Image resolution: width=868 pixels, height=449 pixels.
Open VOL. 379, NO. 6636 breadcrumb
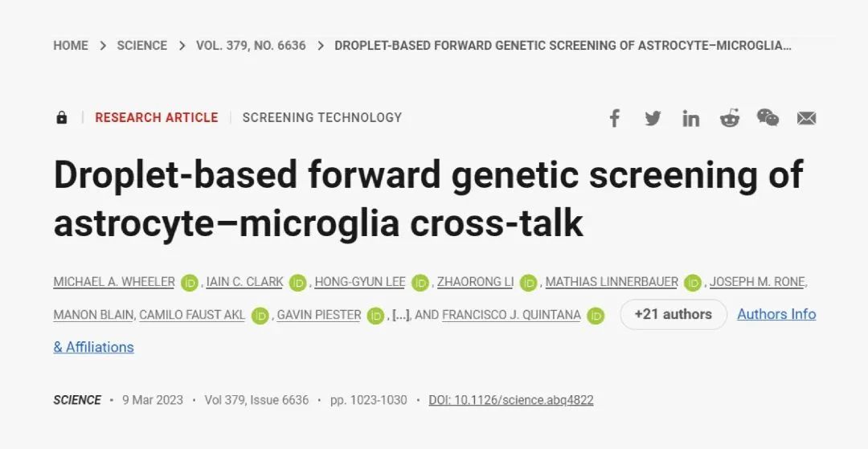click(251, 45)
